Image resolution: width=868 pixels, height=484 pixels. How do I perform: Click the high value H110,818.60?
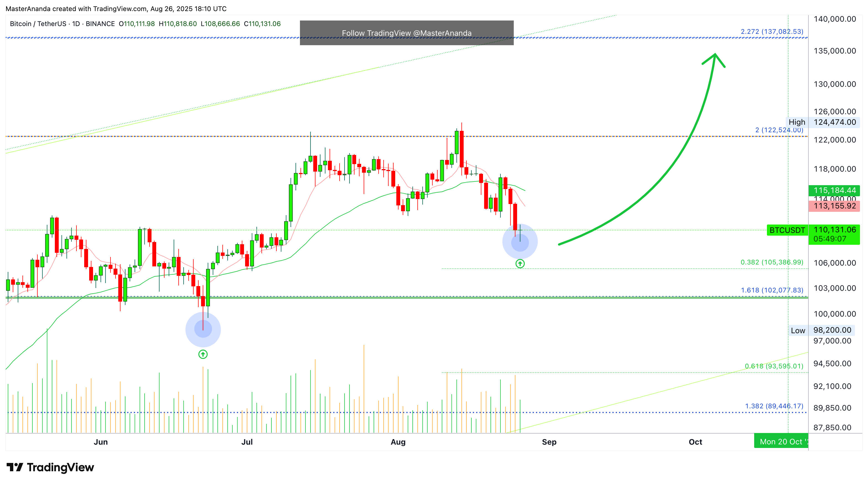178,24
